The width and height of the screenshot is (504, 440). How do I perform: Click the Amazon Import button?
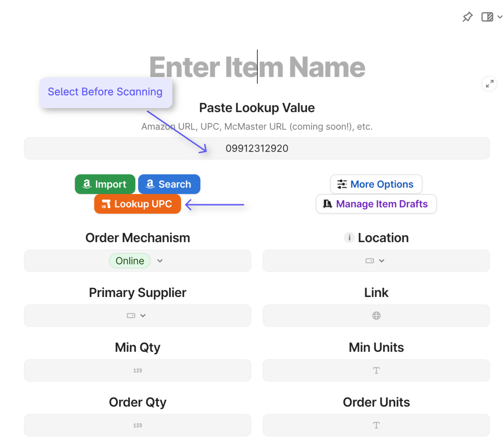[105, 184]
